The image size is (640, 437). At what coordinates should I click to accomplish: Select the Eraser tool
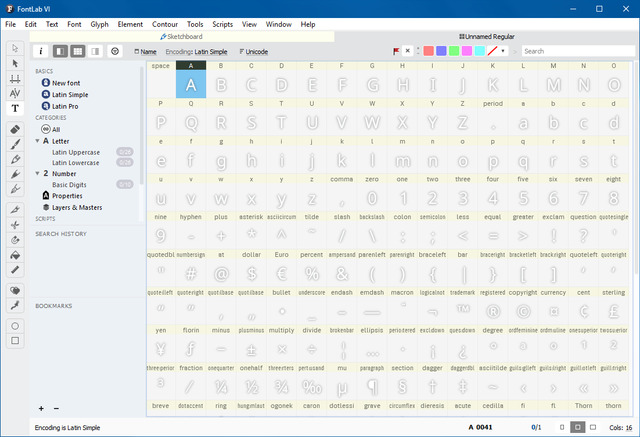(15, 129)
